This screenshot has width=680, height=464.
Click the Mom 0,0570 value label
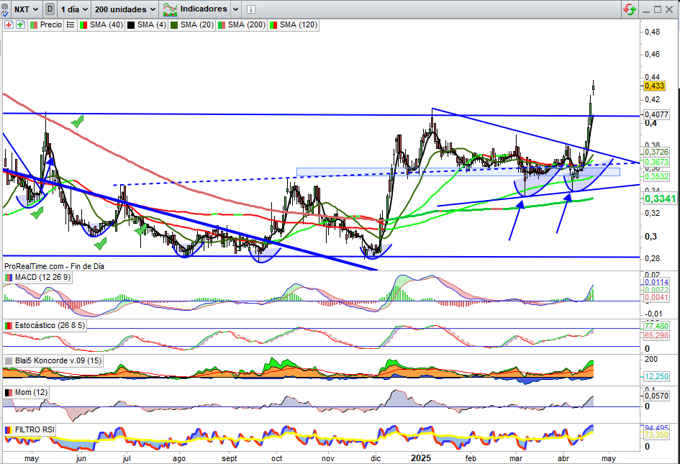(656, 396)
